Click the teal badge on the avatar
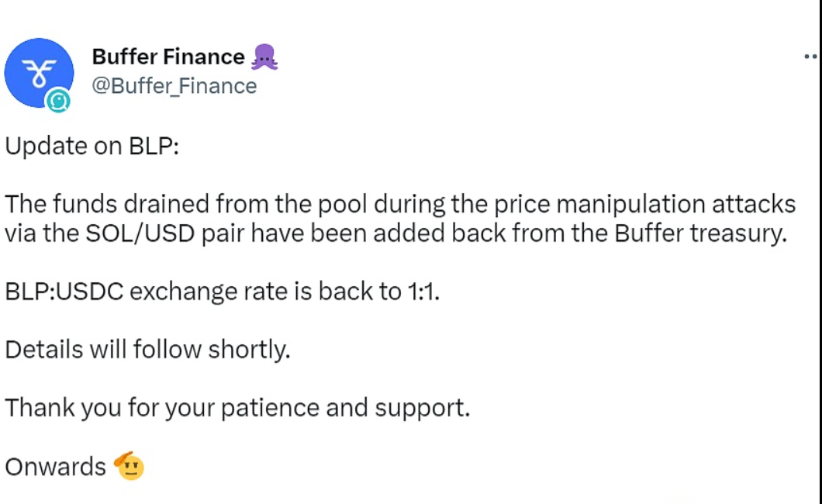Screen dimensions: 822x504 57,101
